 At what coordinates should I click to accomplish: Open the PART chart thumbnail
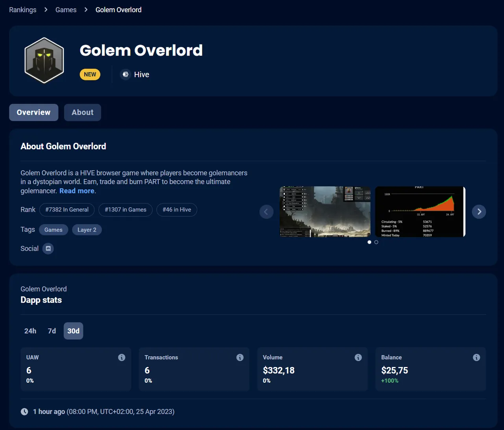420,212
